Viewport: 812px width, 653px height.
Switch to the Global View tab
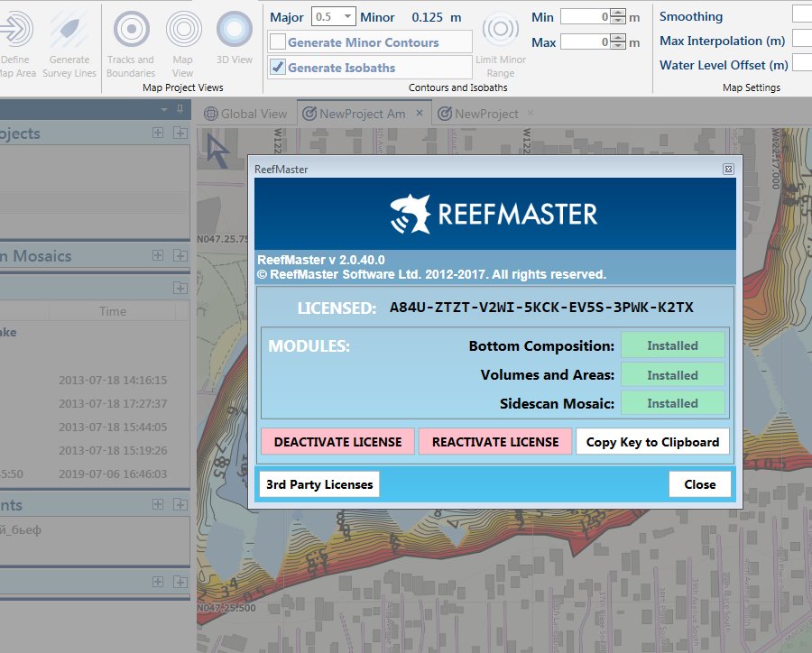tap(245, 114)
